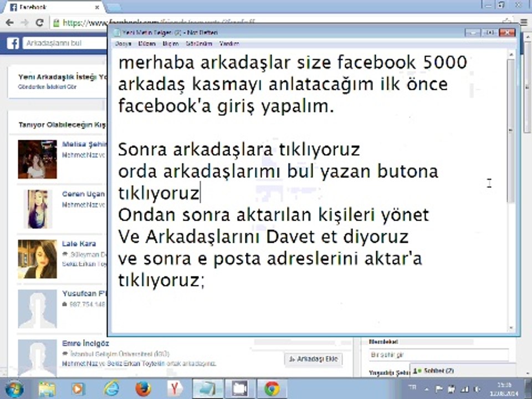Click the Notepad scrollbar up arrow
The height and width of the screenshot is (399, 532).
[511, 54]
